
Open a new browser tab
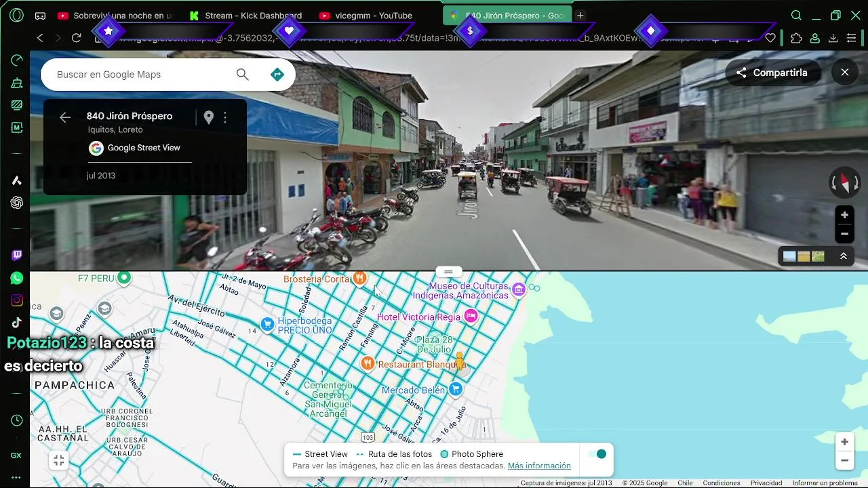tap(580, 16)
